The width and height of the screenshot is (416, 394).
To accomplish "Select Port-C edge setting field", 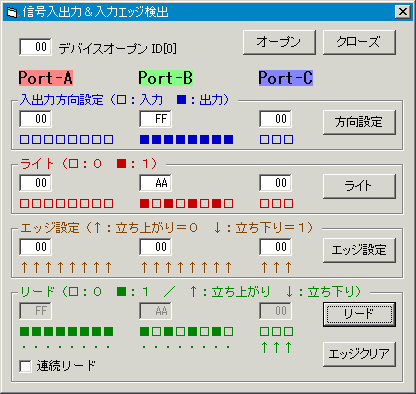I will (275, 247).
